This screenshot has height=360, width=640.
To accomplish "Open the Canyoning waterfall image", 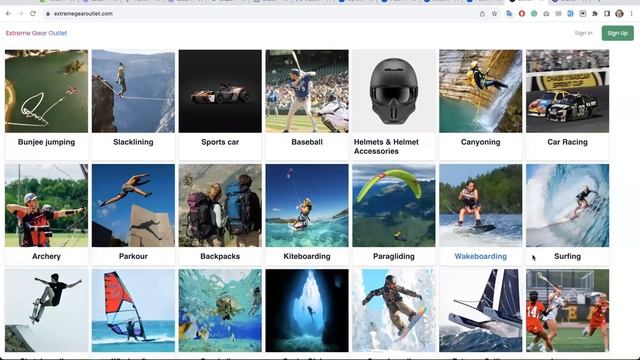I will [480, 91].
